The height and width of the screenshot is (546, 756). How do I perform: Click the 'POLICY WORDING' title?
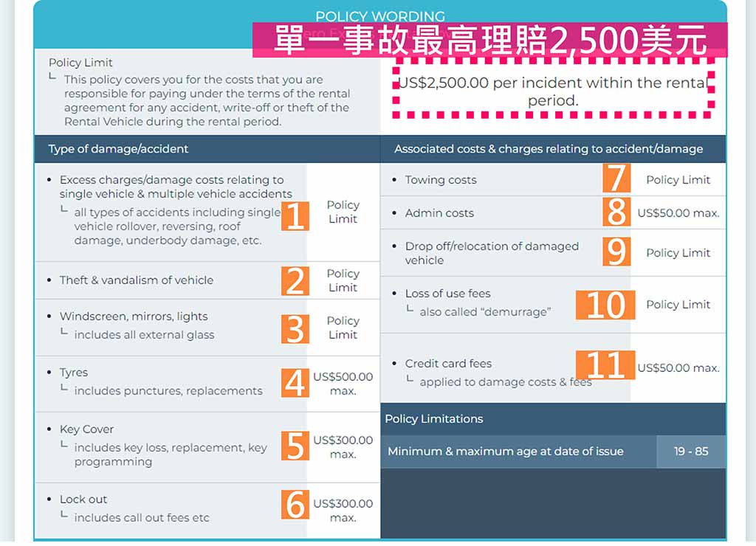tap(380, 16)
